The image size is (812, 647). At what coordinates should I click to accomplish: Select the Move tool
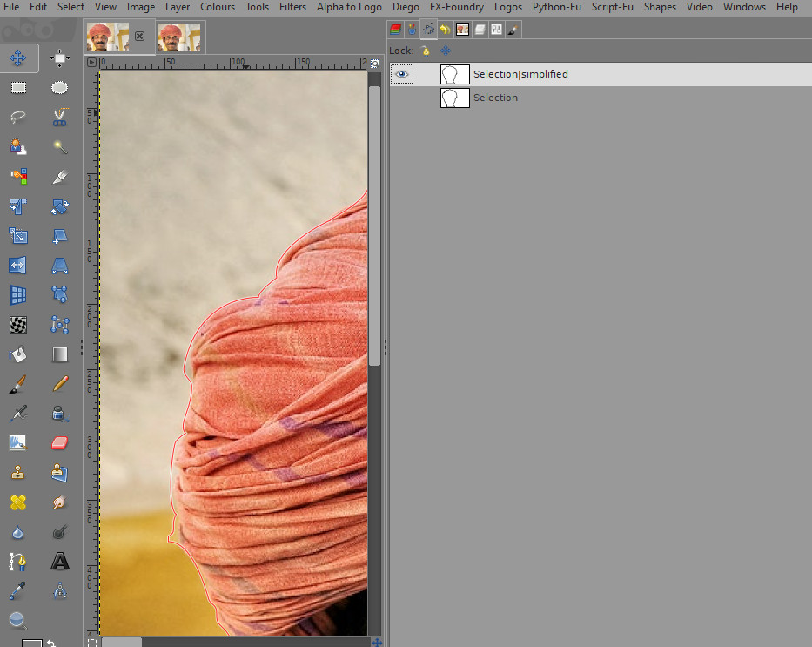coord(18,58)
